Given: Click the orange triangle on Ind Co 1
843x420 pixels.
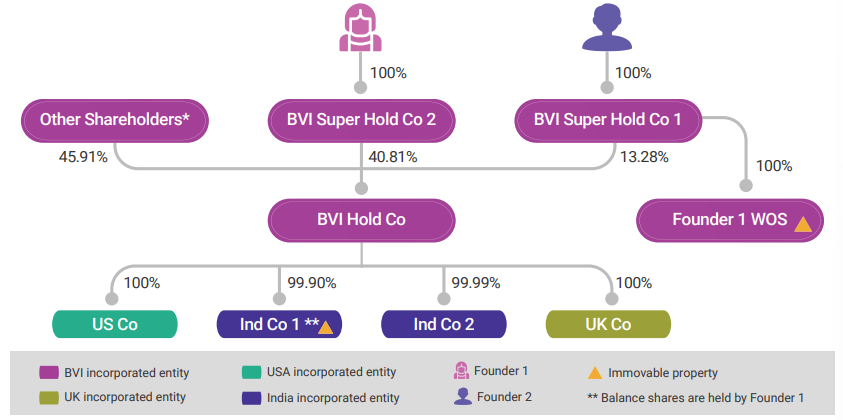Looking at the screenshot, I should tap(325, 326).
